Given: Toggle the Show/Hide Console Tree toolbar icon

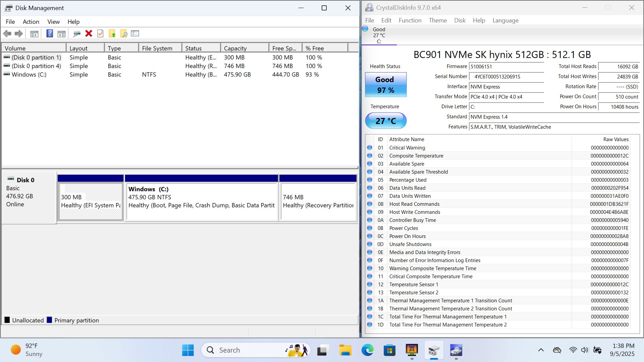Looking at the screenshot, I should [x=34, y=34].
